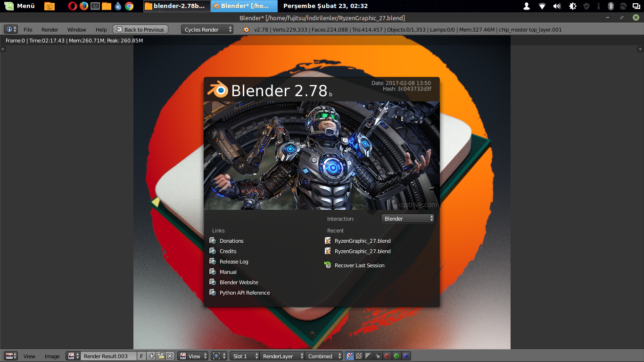Open the Slot 1 render slot dropdown
The image size is (644, 362).
(245, 356)
